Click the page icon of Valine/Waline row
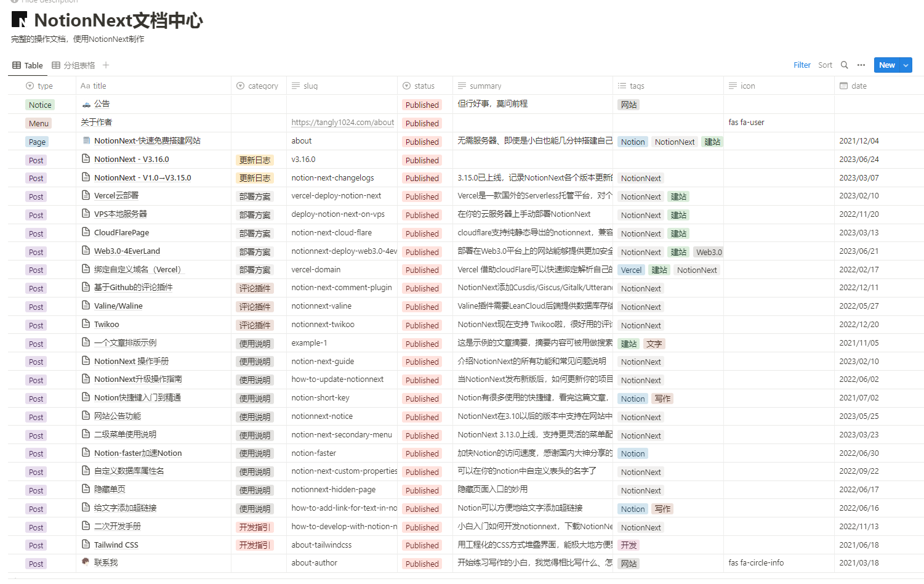This screenshot has width=924, height=584. (86, 306)
